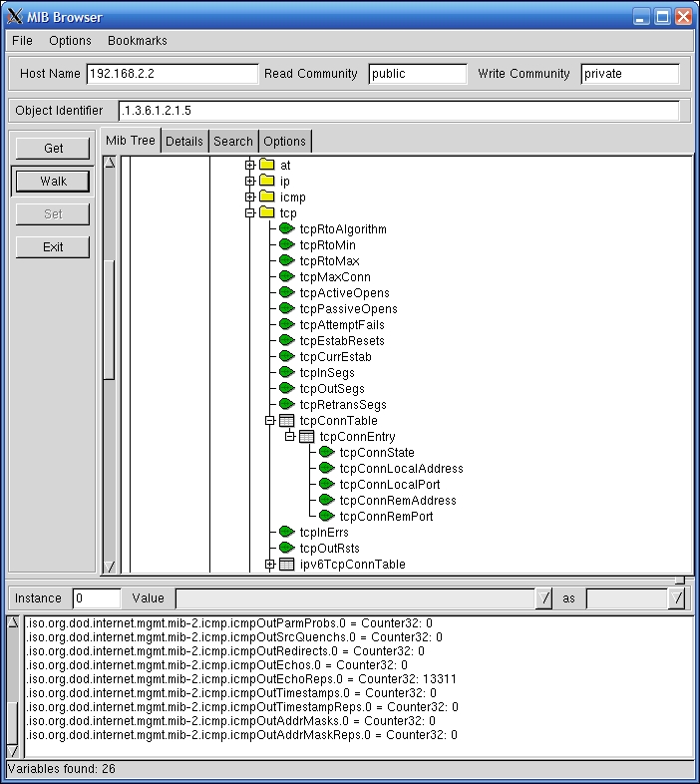The image size is (700, 784).
Task: Click the MIB tree vertical scrollbar thumb
Action: 110,320
